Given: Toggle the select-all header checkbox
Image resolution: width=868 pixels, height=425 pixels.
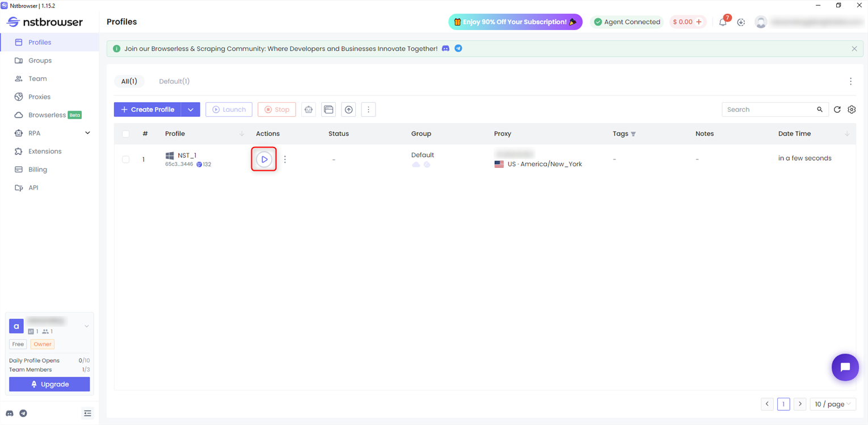Looking at the screenshot, I should point(125,134).
